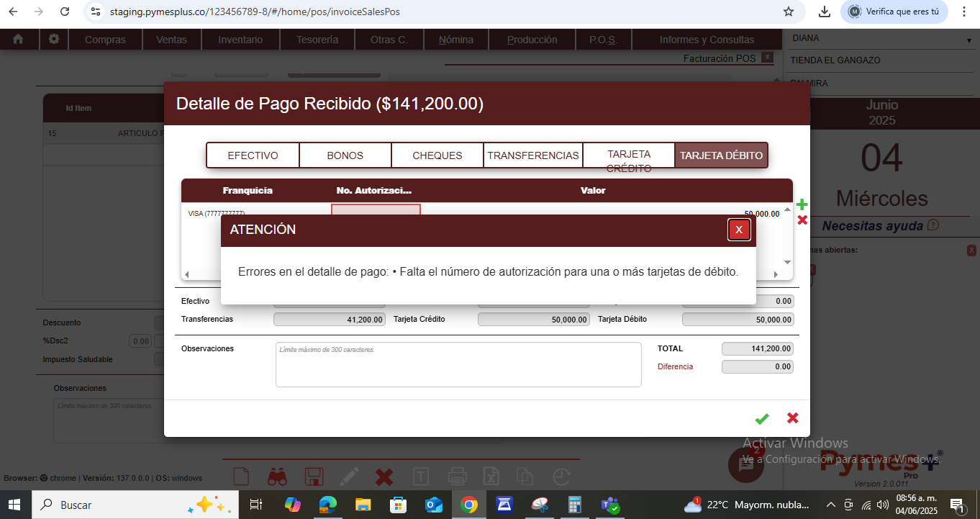Open the chat bubble support icon
The width and height of the screenshot is (980, 519).
coord(745,465)
